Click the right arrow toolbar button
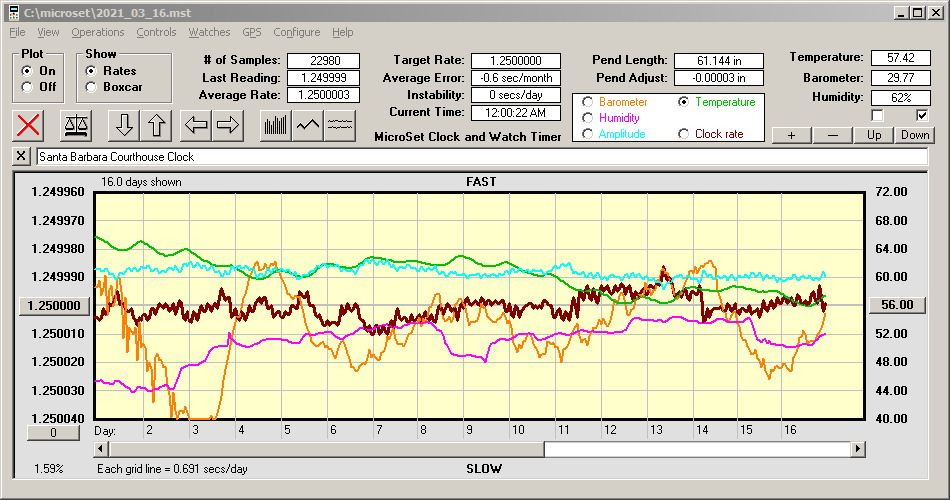This screenshot has width=950, height=500. pyautogui.click(x=228, y=125)
